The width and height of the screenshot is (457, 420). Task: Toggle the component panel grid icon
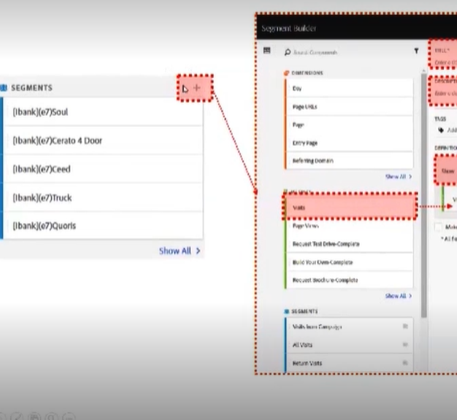point(267,50)
